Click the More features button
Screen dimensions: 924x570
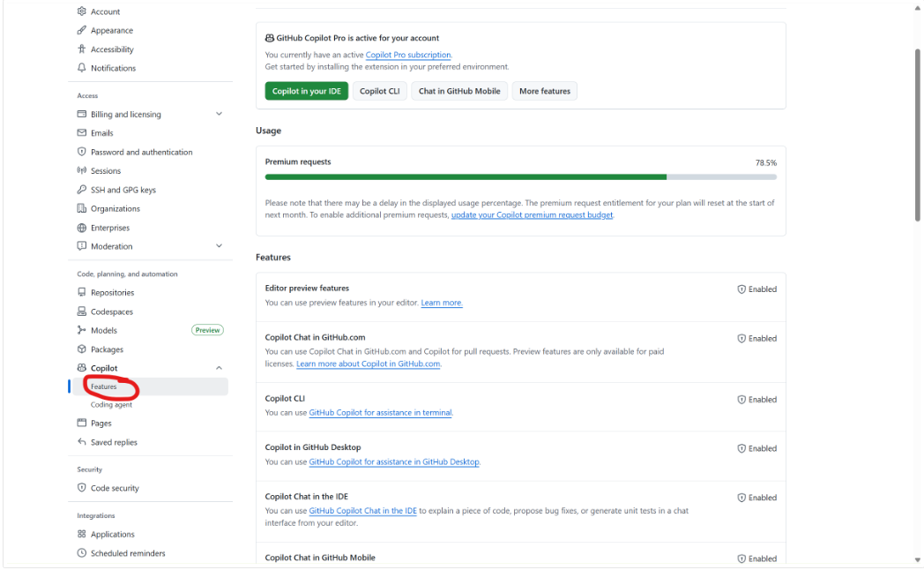pyautogui.click(x=545, y=91)
